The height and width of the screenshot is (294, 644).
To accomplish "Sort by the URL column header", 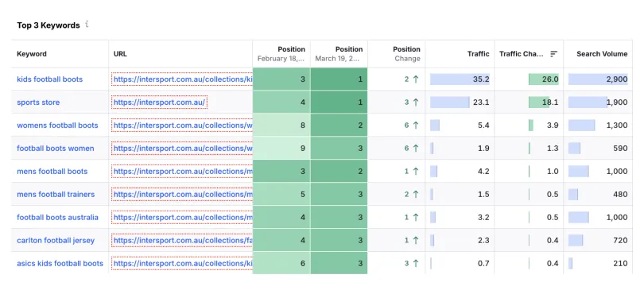I will pyautogui.click(x=120, y=54).
